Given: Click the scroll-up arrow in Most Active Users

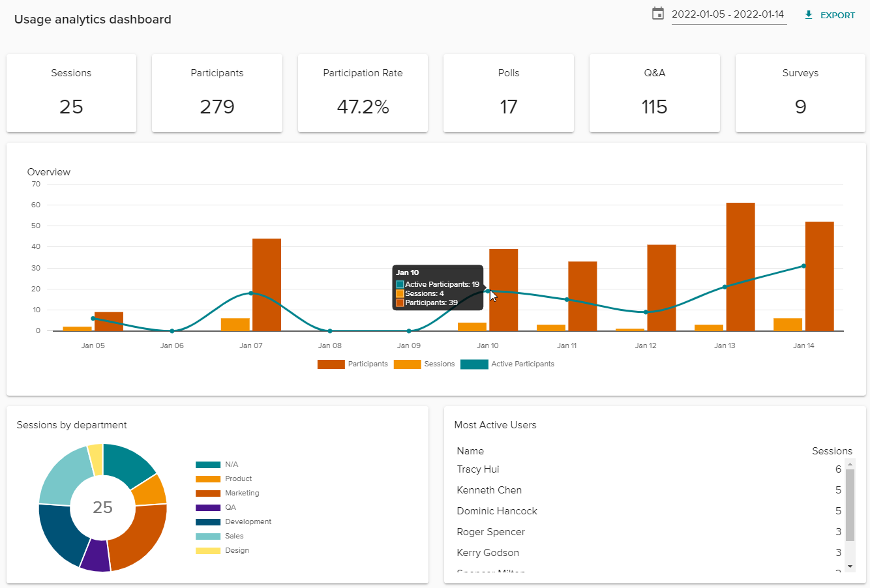Looking at the screenshot, I should point(849,464).
